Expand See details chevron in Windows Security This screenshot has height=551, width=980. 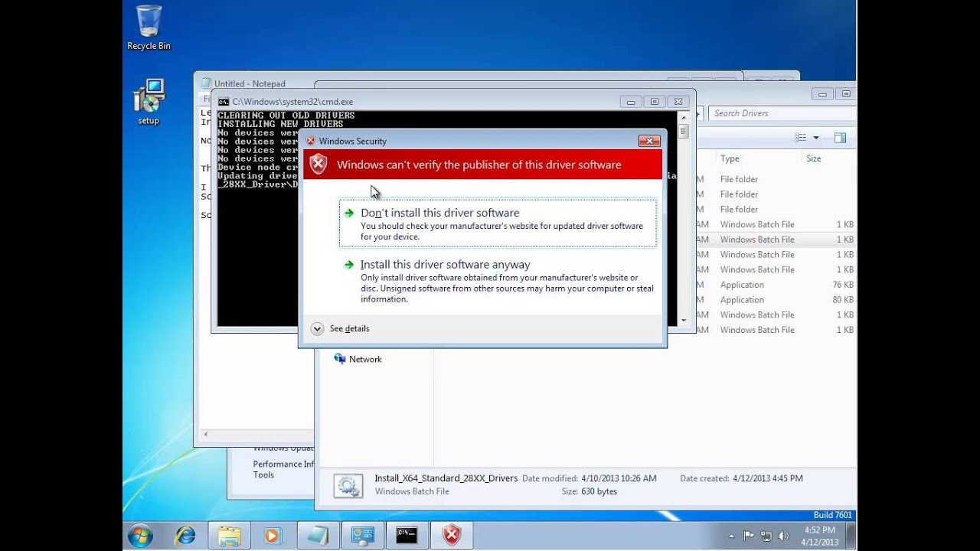(317, 328)
